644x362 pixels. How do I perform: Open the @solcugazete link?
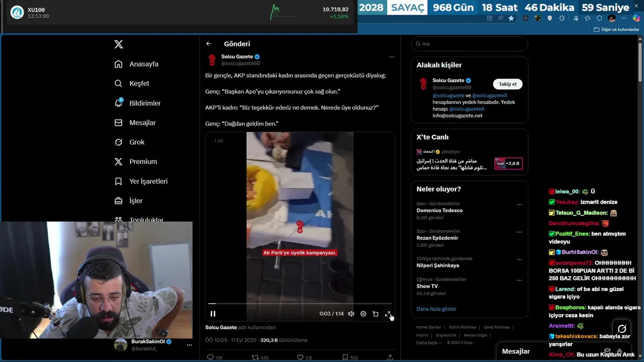point(448,96)
